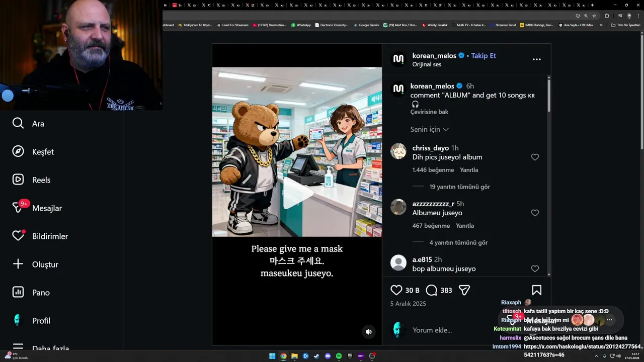This screenshot has width=644, height=362.
Task: Open taskbar clock showing 11:17
Action: [x=632, y=356]
